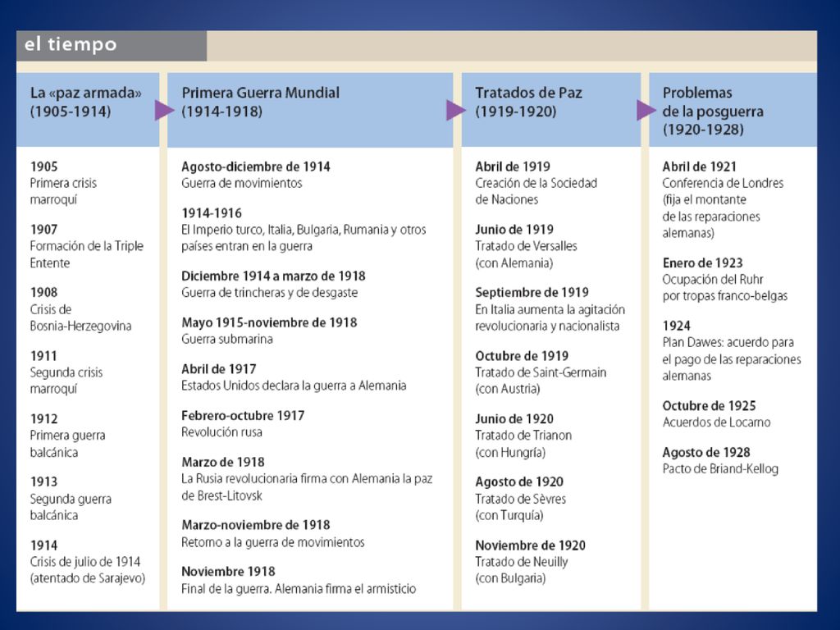
Task: Click the '1905' year entry
Action: pos(44,167)
